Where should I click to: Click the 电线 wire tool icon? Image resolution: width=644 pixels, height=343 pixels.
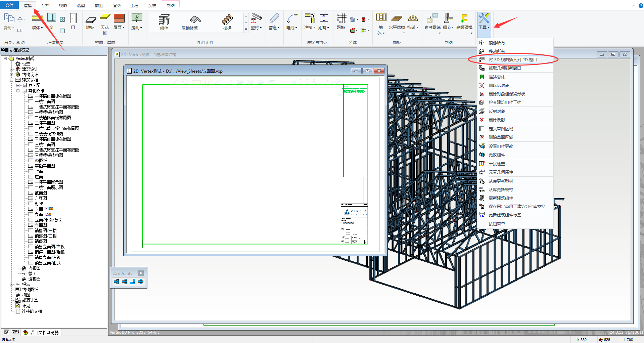click(x=292, y=18)
